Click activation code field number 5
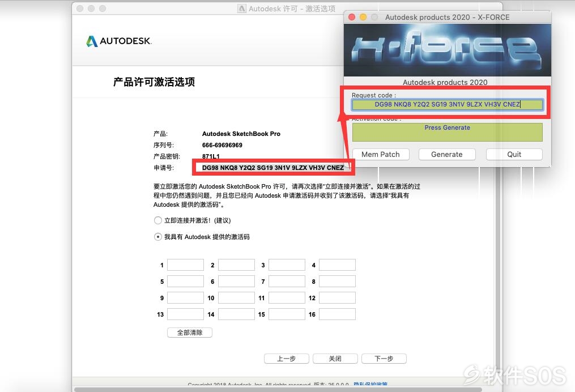Image resolution: width=575 pixels, height=392 pixels. [186, 282]
